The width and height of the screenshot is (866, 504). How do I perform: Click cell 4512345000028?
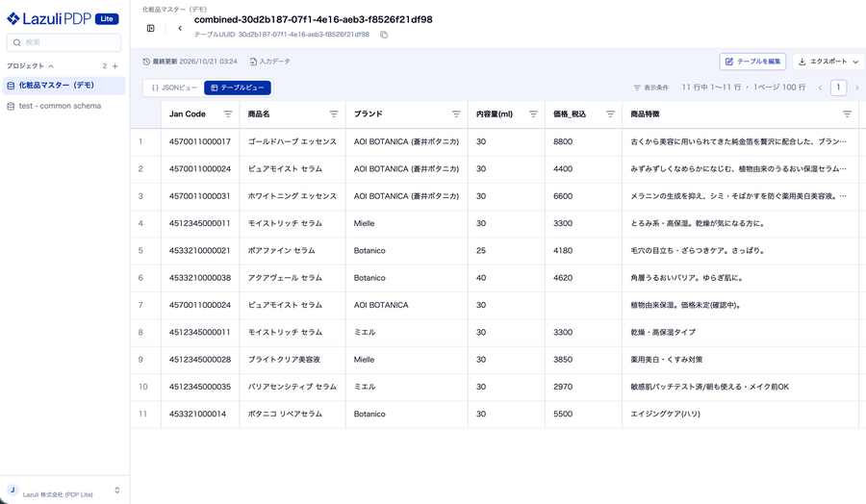point(200,360)
